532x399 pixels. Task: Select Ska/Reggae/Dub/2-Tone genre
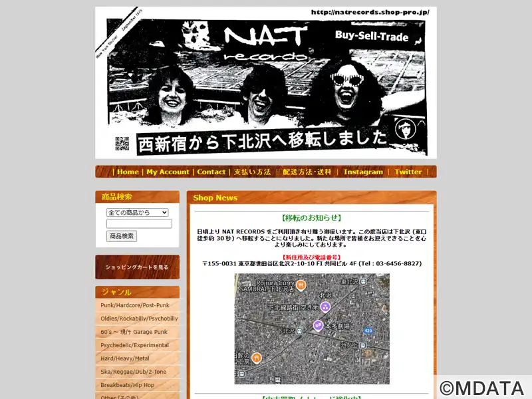tap(134, 372)
